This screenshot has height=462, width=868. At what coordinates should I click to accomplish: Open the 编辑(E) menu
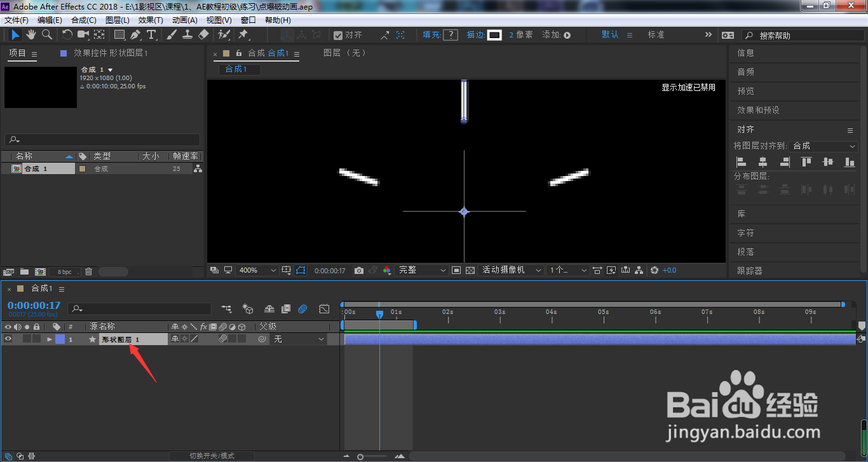tap(50, 20)
